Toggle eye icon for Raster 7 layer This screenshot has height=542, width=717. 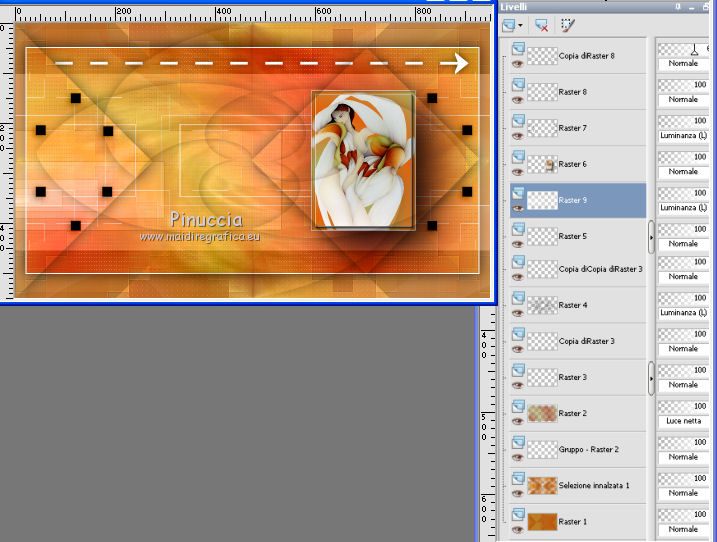click(x=518, y=136)
